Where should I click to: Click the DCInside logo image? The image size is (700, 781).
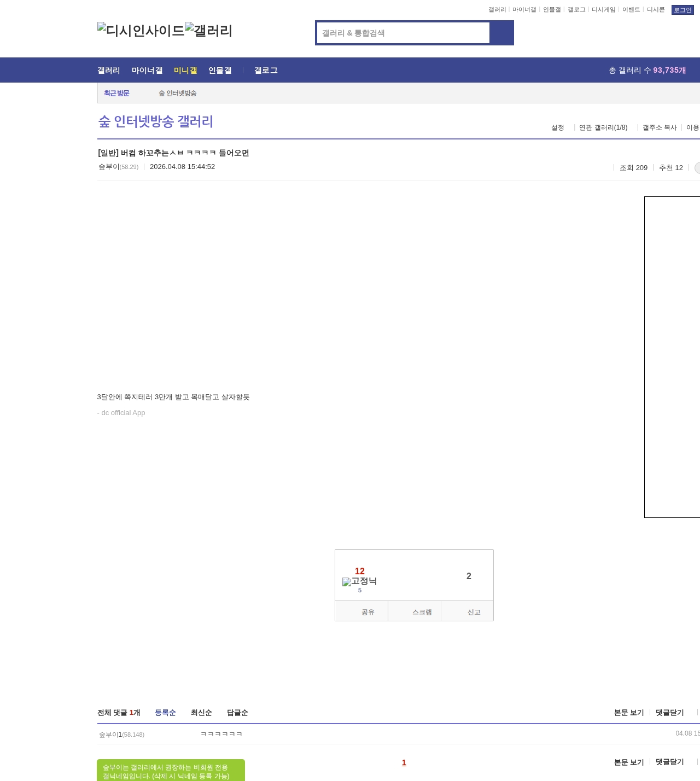(x=141, y=31)
